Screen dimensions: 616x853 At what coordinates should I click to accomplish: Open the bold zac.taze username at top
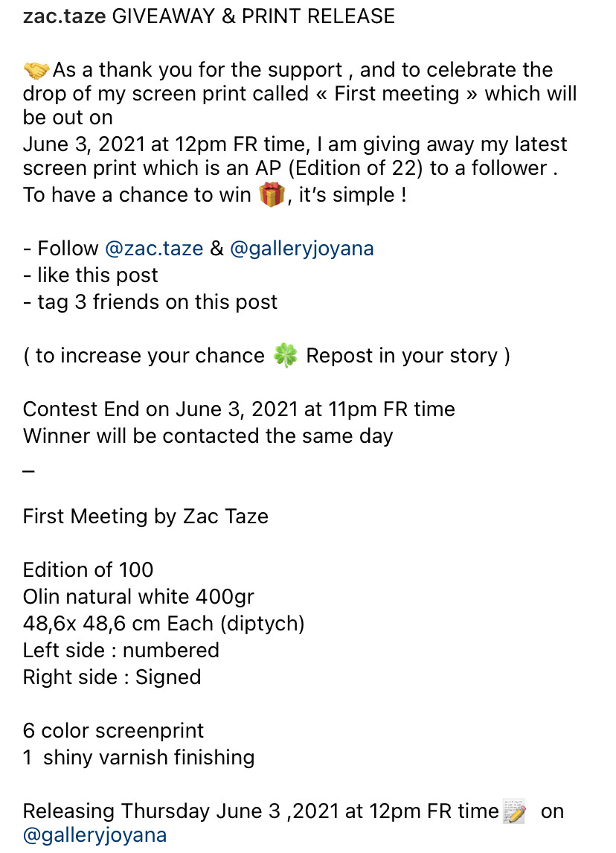[64, 16]
